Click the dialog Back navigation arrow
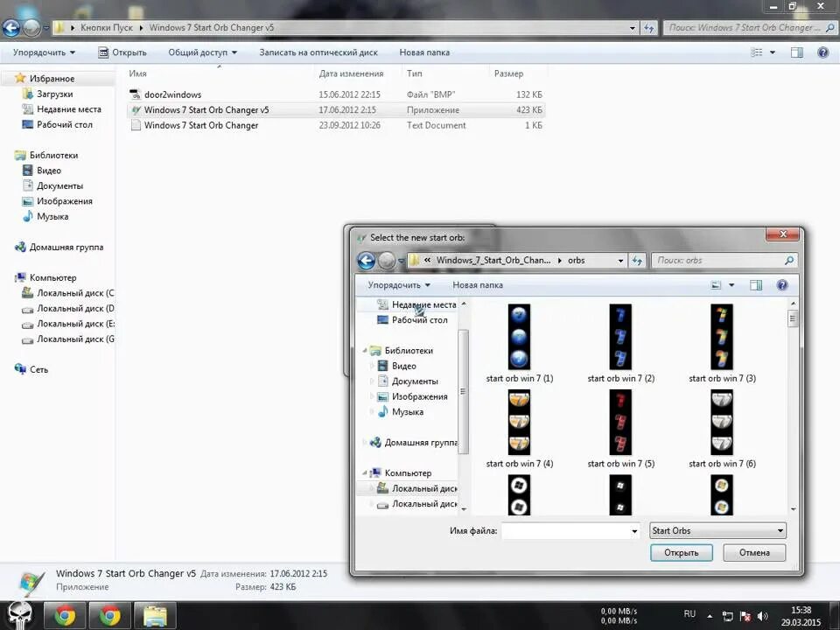 367,261
